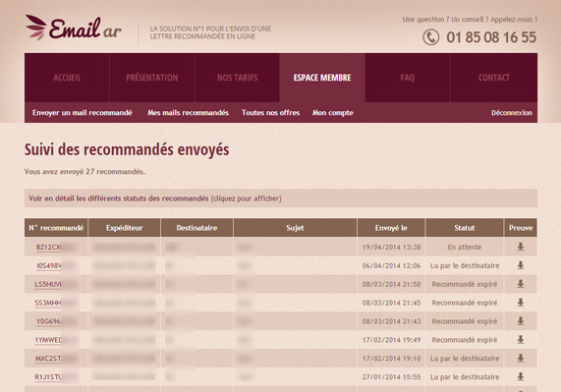Download proof for 27/01/2014 15:55 entry

[521, 376]
